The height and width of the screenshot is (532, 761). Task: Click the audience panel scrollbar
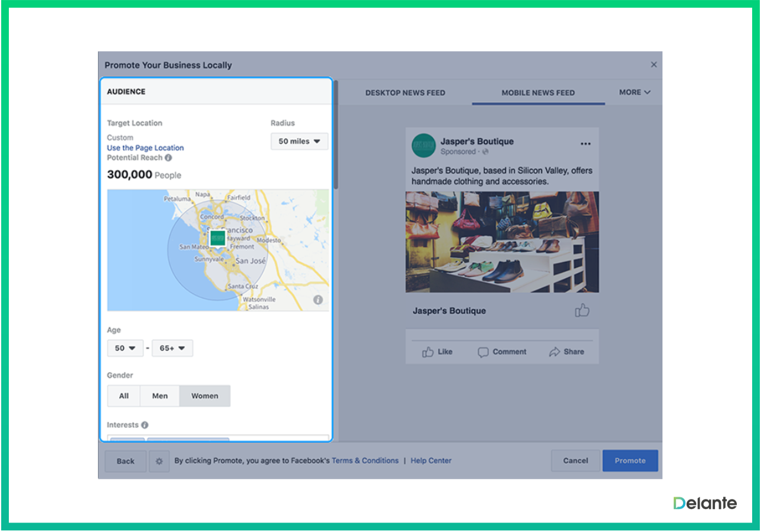pyautogui.click(x=336, y=135)
